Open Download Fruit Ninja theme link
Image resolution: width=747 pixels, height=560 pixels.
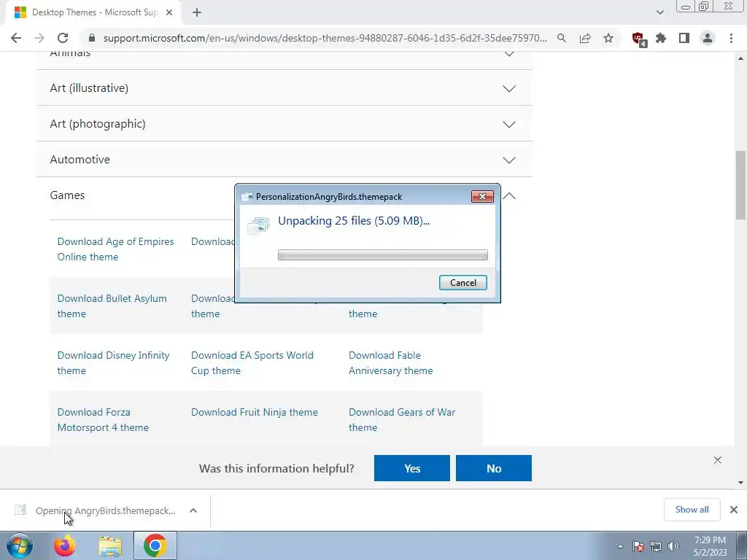255,413
